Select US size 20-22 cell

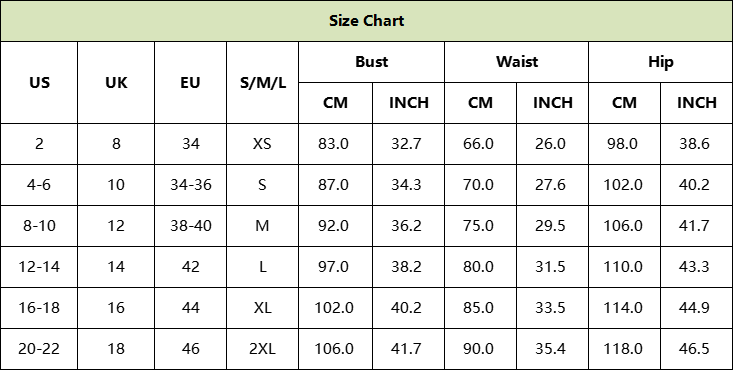click(x=39, y=349)
